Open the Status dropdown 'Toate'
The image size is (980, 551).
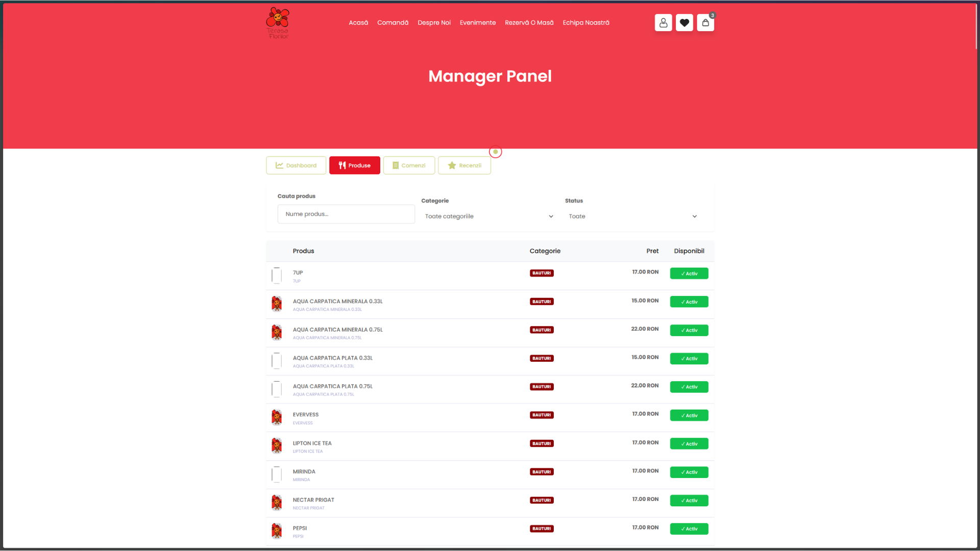click(x=632, y=216)
